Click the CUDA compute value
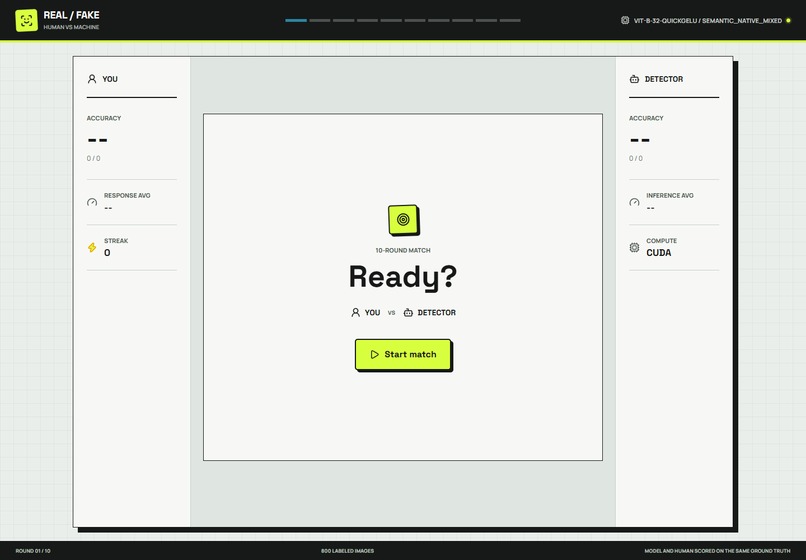The height and width of the screenshot is (560, 806). pos(658,252)
